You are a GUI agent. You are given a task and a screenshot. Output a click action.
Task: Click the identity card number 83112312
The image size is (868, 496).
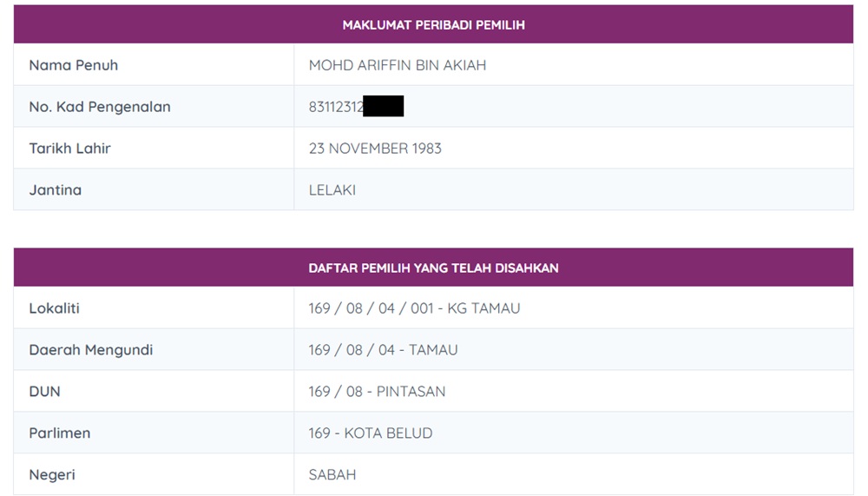point(336,108)
